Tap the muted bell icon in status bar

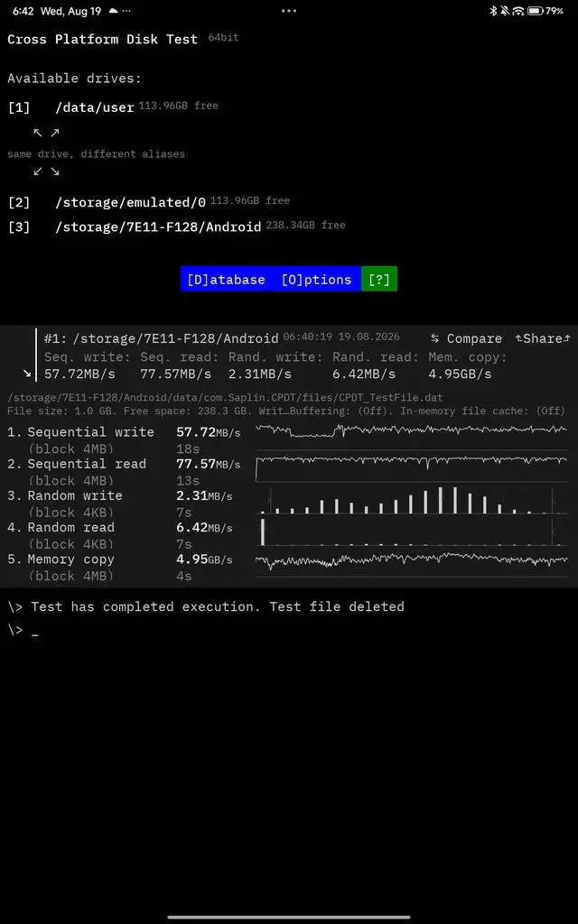506,11
